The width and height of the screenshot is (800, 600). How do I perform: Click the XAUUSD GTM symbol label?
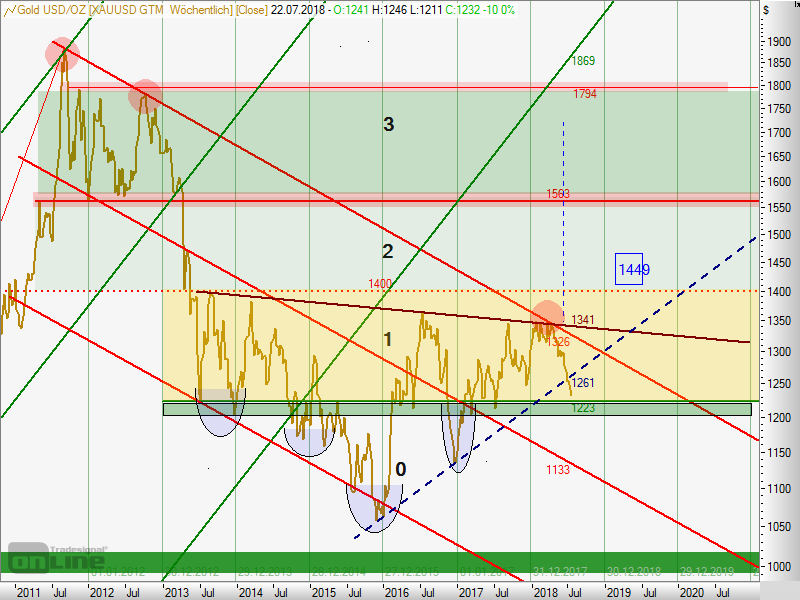pos(128,9)
